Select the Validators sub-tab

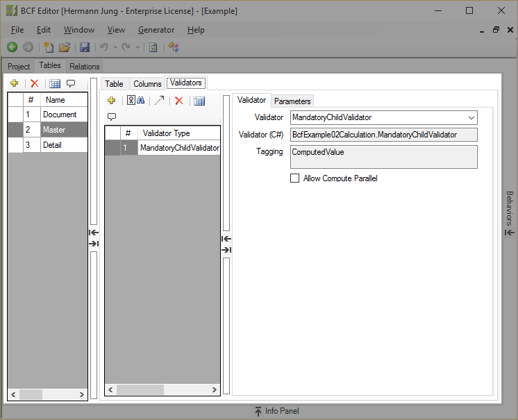coord(186,83)
